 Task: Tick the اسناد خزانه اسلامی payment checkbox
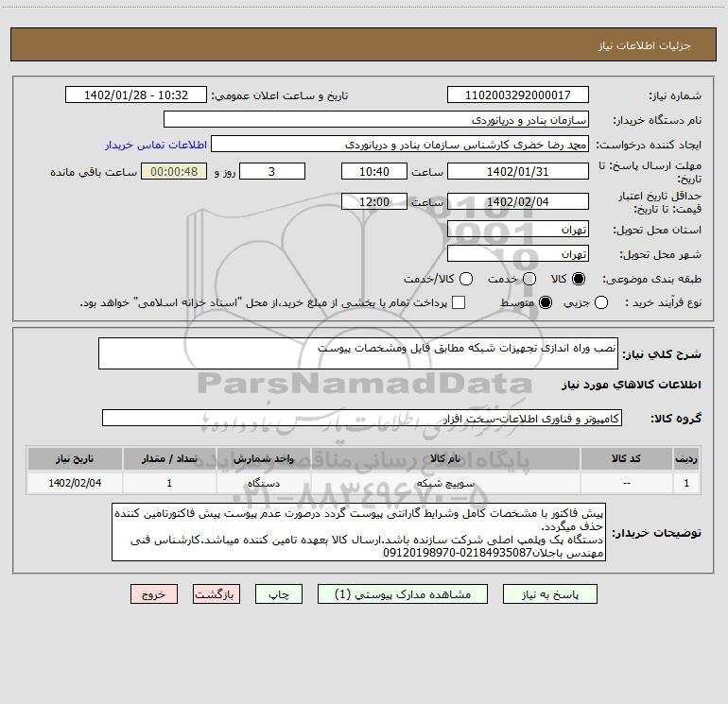(x=459, y=302)
